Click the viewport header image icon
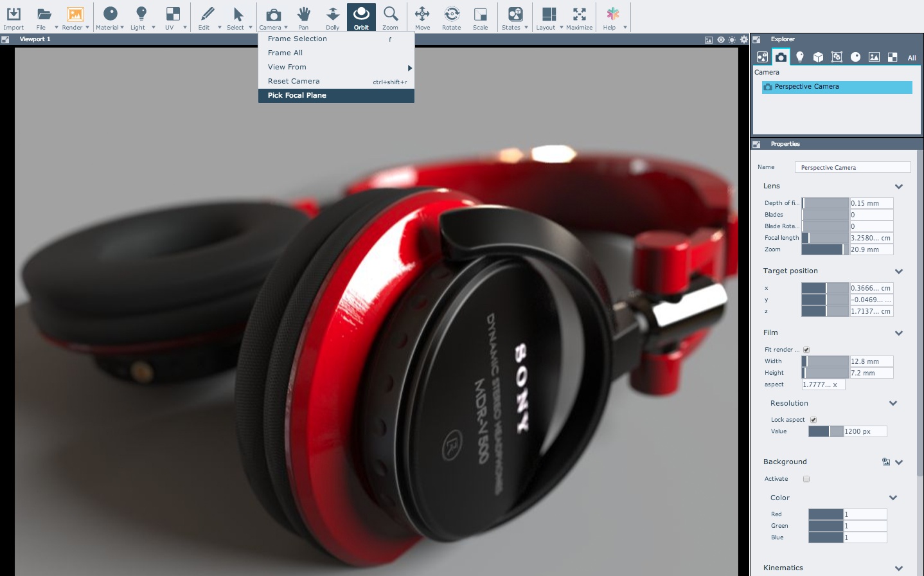The width and height of the screenshot is (924, 576). click(x=709, y=40)
